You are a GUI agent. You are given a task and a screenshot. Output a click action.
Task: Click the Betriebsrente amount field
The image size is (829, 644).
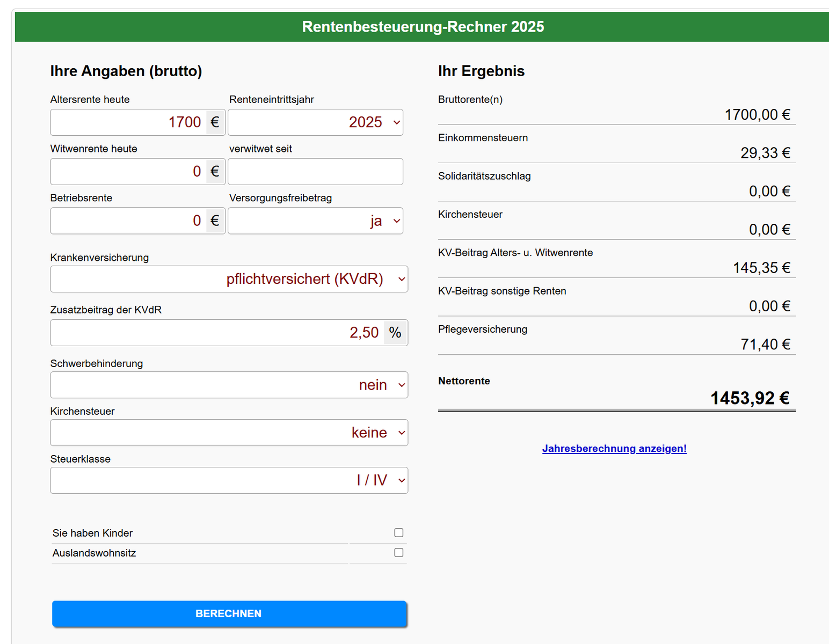[129, 221]
